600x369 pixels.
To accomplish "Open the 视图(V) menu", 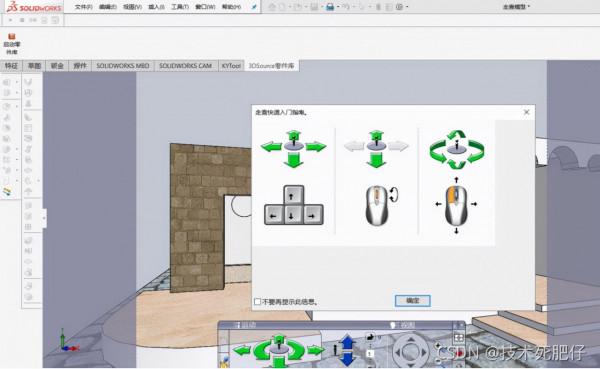I will (132, 7).
